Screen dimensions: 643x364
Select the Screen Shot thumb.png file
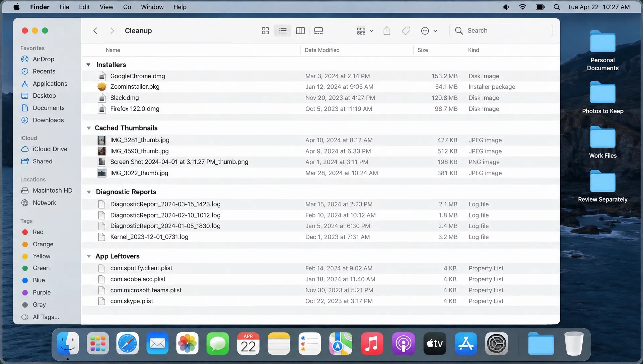pos(320,162)
